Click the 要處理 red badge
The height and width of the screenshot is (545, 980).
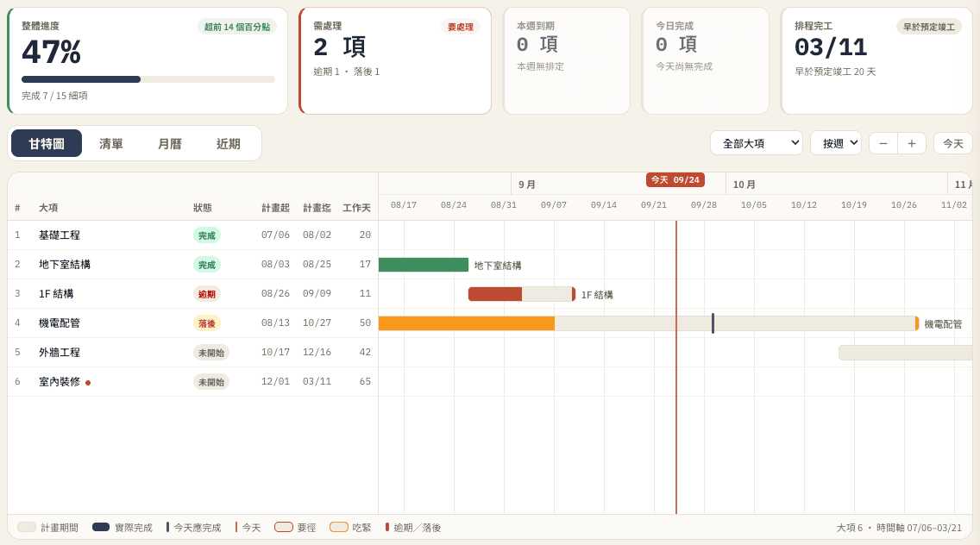coord(461,27)
